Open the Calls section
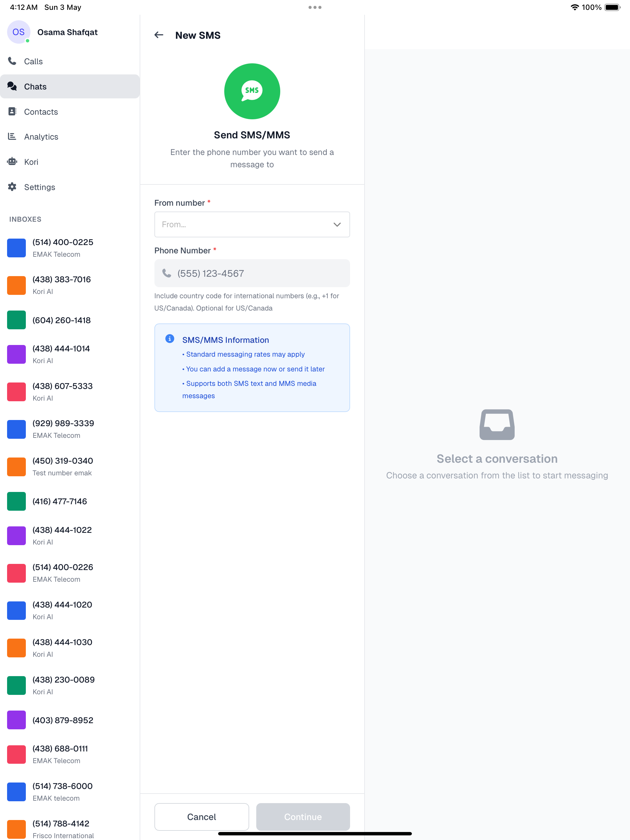Image resolution: width=630 pixels, height=840 pixels. pyautogui.click(x=70, y=61)
